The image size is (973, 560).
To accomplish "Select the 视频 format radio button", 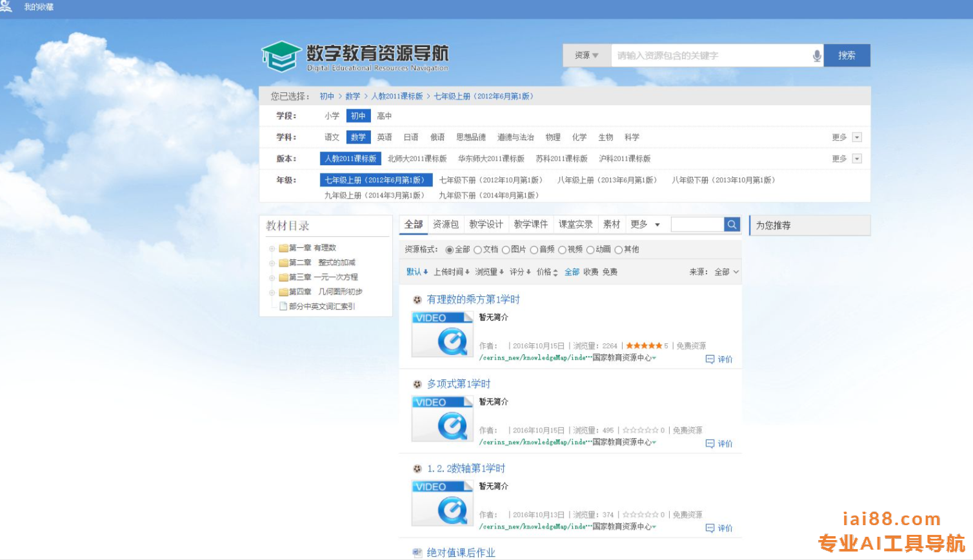I will pos(562,250).
